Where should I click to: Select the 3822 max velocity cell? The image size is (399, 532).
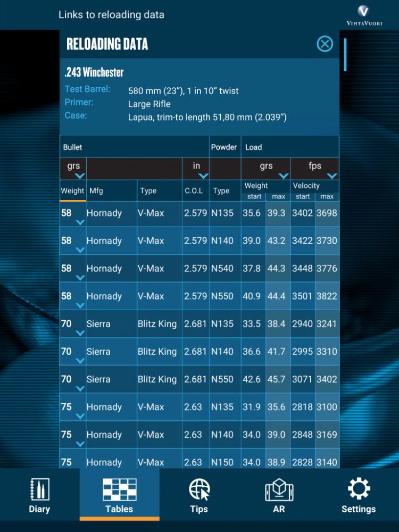pyautogui.click(x=327, y=296)
